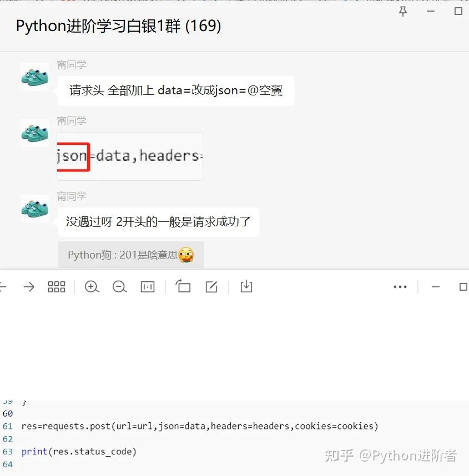
Task: Zoom out of the image
Action: [119, 287]
